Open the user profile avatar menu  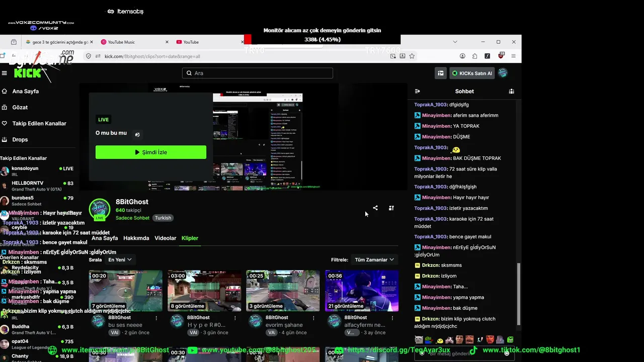pyautogui.click(x=503, y=73)
